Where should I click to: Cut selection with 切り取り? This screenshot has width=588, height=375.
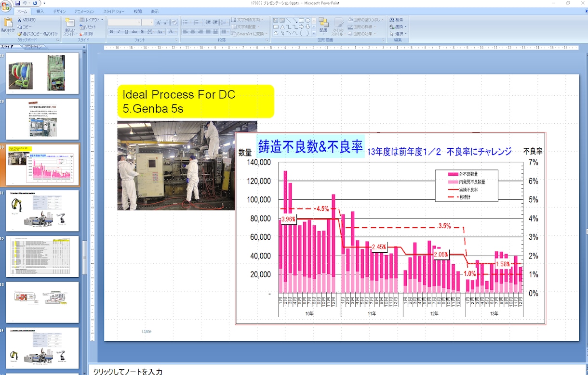click(x=26, y=20)
